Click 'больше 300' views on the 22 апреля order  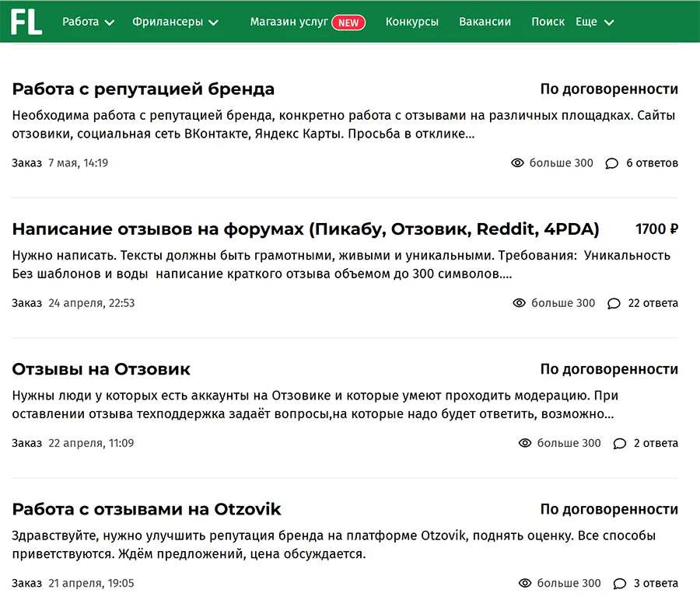569,443
